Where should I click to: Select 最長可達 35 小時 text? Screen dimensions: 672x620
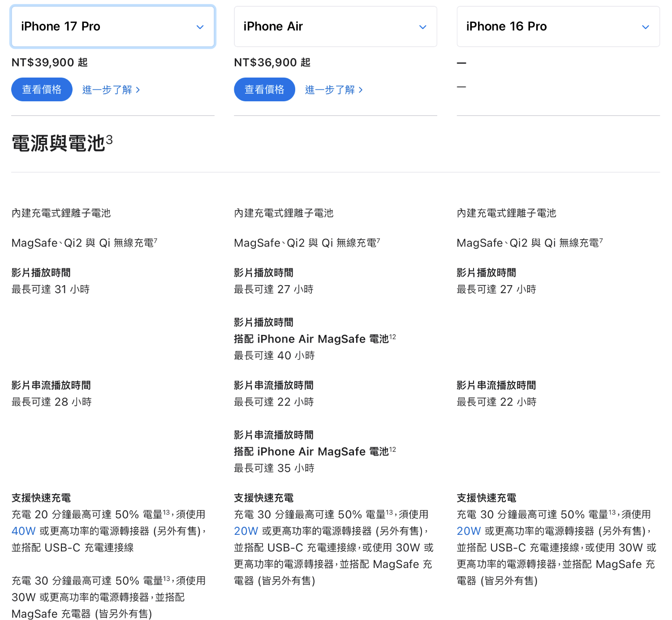[x=274, y=468]
